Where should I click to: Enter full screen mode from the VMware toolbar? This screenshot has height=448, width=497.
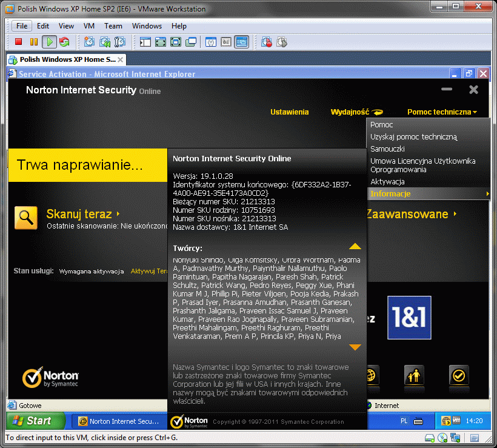point(161,42)
